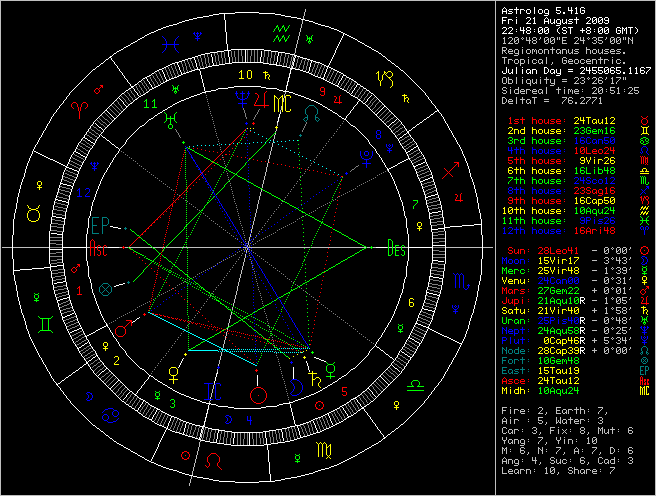The height and width of the screenshot is (496, 656).
Task: Click the Libra glyph in the zodiac ring
Action: (415, 384)
